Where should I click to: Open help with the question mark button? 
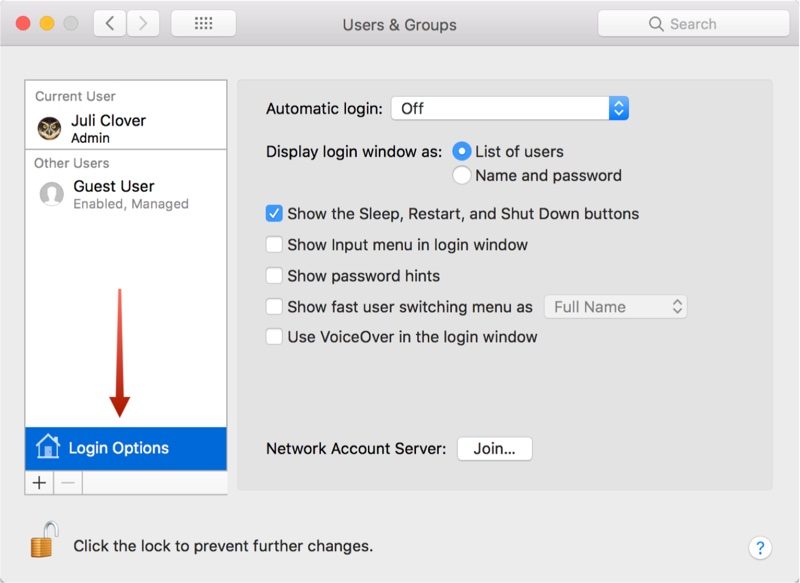pos(760,548)
